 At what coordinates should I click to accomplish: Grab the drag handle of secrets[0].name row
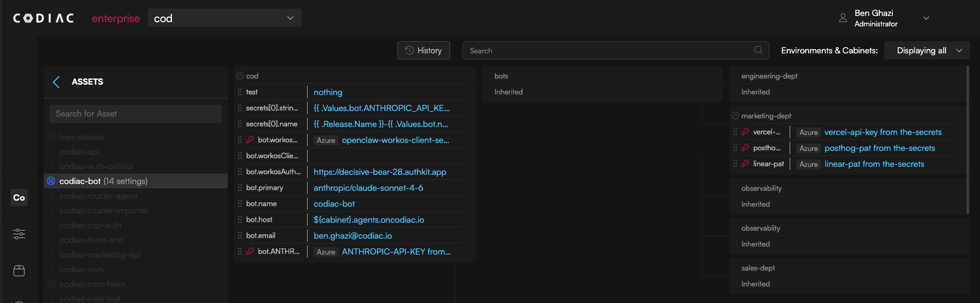point(239,124)
